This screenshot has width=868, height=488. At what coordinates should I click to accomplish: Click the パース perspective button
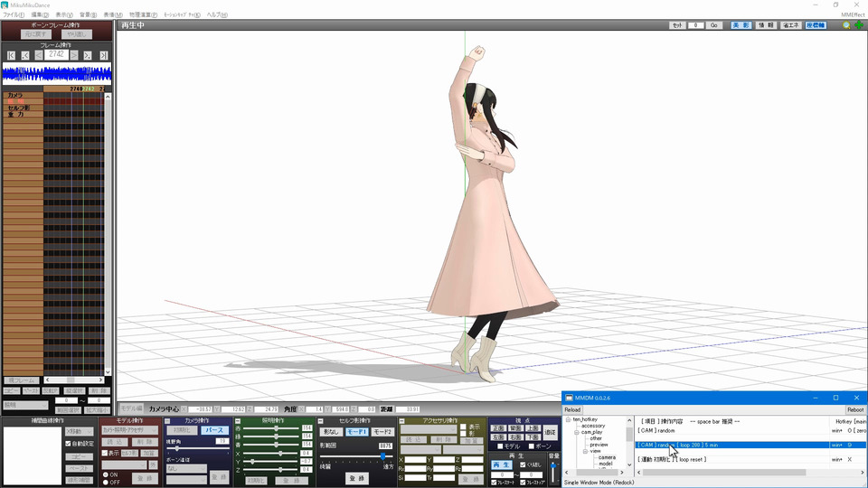click(x=213, y=430)
